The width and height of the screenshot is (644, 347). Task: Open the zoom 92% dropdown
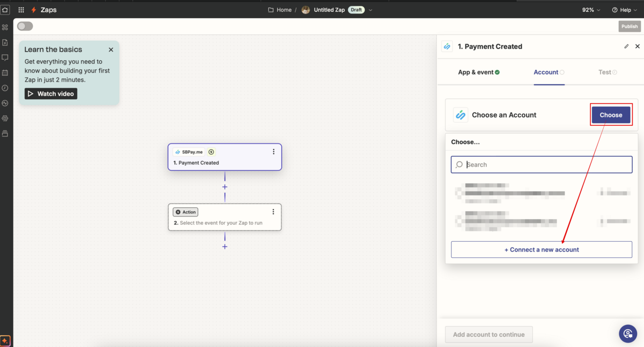[591, 10]
